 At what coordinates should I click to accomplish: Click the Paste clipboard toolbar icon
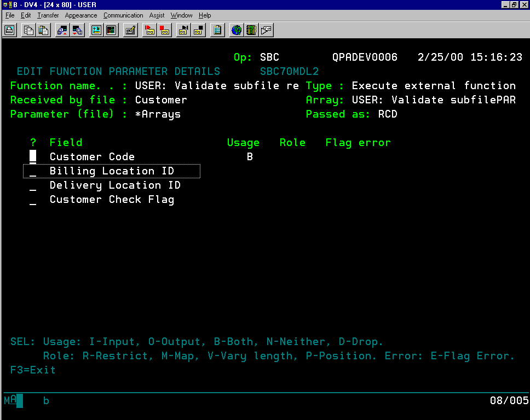click(x=43, y=30)
